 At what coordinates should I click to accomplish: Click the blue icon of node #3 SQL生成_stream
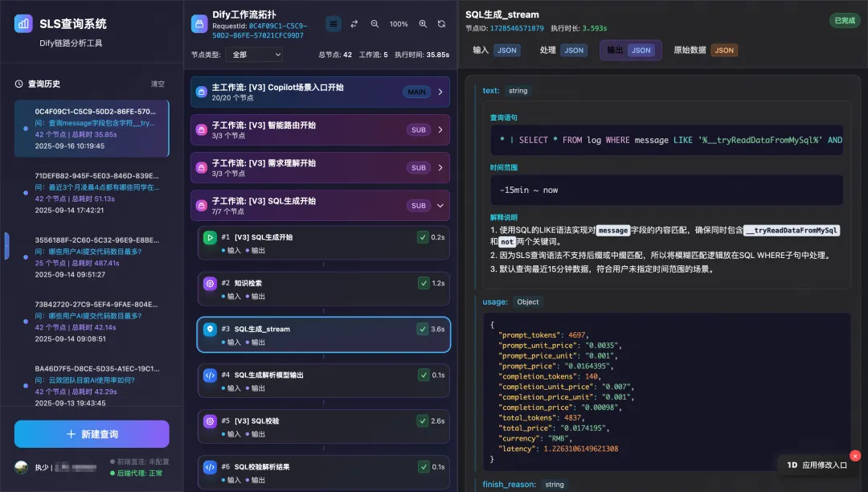coord(210,330)
